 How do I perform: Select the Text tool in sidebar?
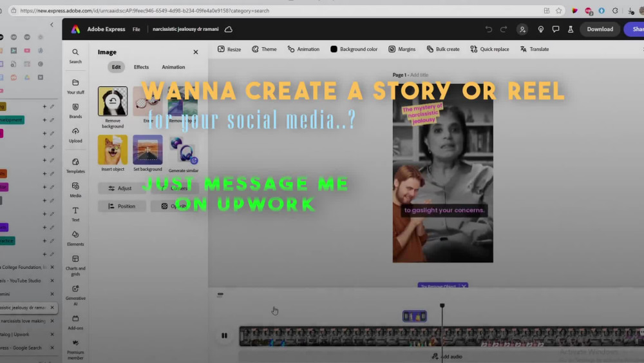[75, 214]
